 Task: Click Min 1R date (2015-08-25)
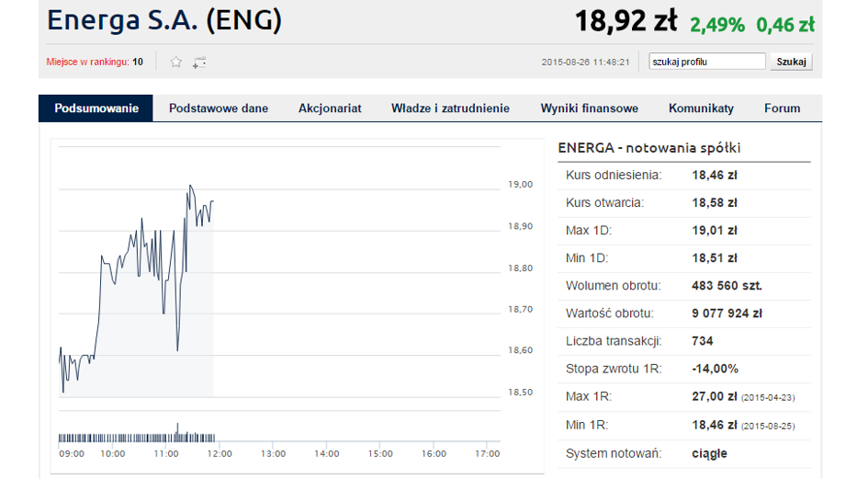click(x=769, y=427)
